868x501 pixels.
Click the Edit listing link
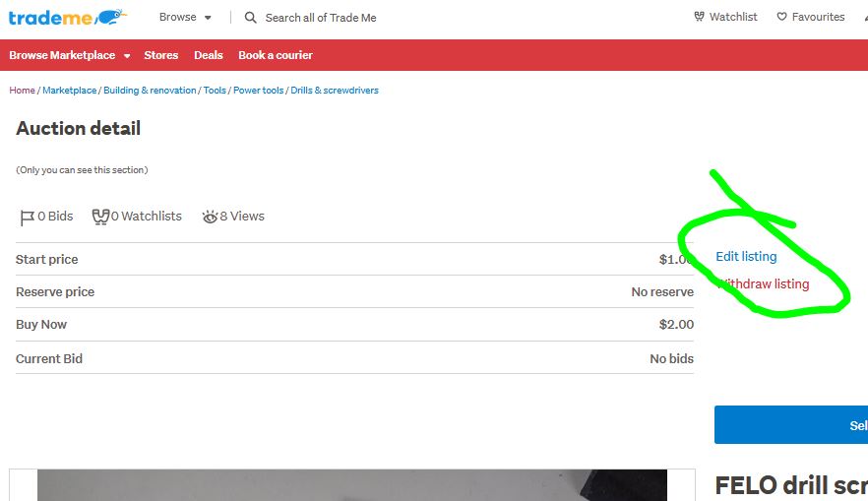(746, 256)
